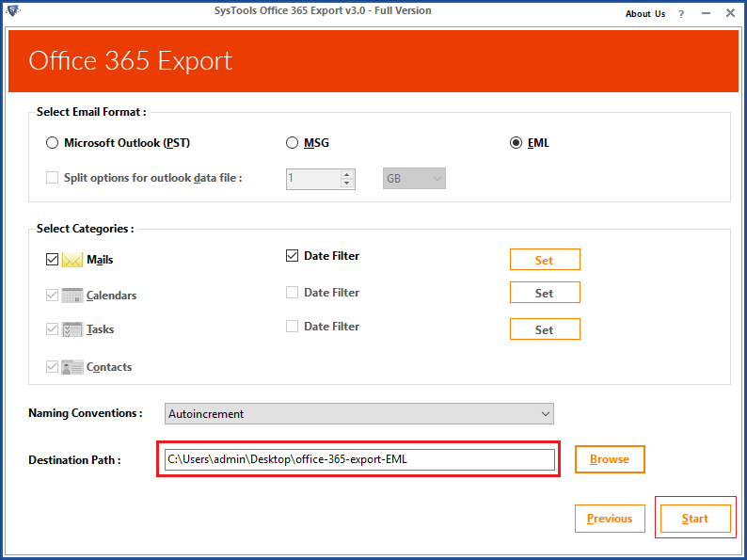
Task: Open the GB size unit dropdown
Action: [x=414, y=179]
